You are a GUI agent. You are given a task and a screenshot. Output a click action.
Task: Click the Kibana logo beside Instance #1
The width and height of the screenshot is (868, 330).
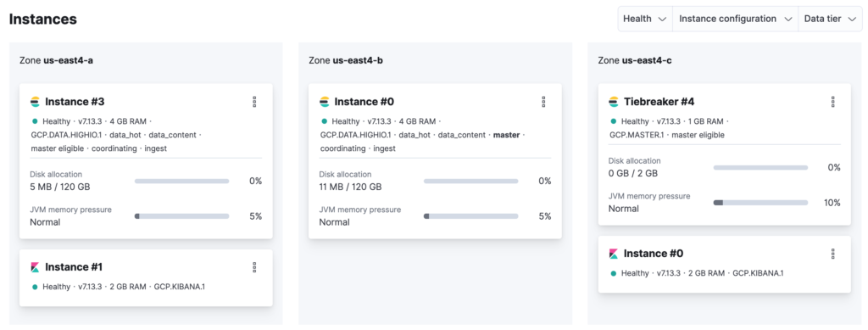[x=35, y=267]
